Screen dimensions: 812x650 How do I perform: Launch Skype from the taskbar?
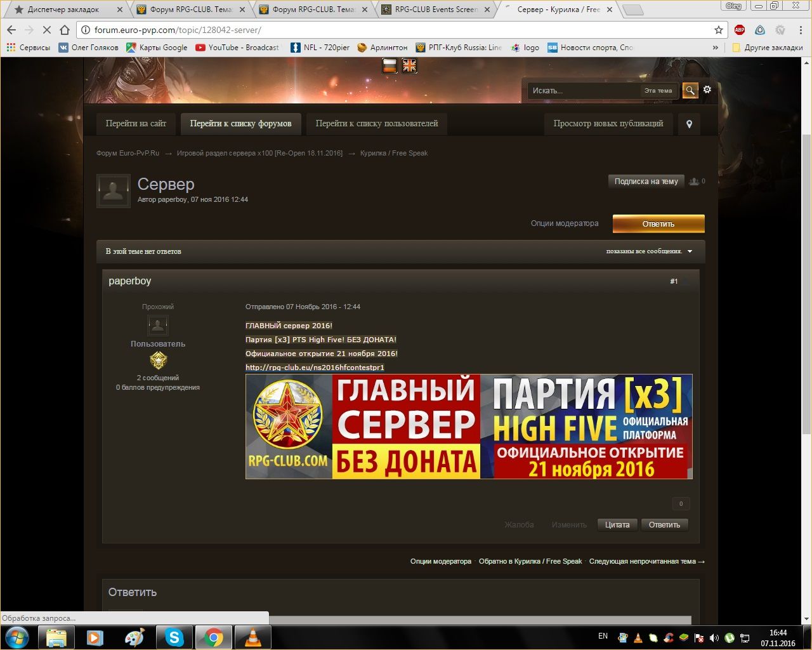click(174, 637)
